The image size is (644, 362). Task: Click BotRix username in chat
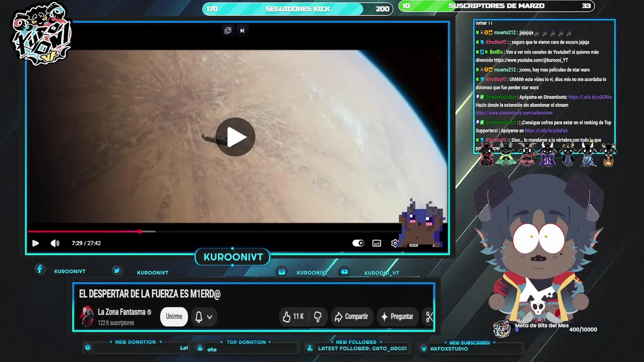click(x=496, y=52)
